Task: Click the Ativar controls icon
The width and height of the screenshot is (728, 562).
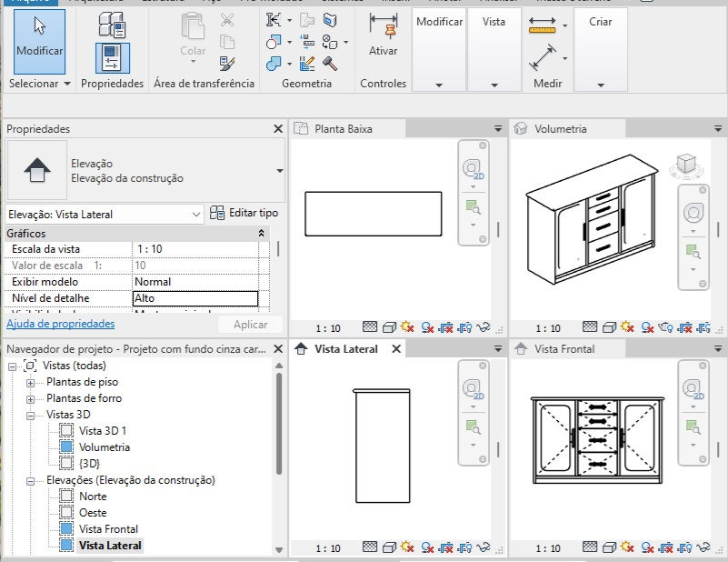Action: [383, 35]
